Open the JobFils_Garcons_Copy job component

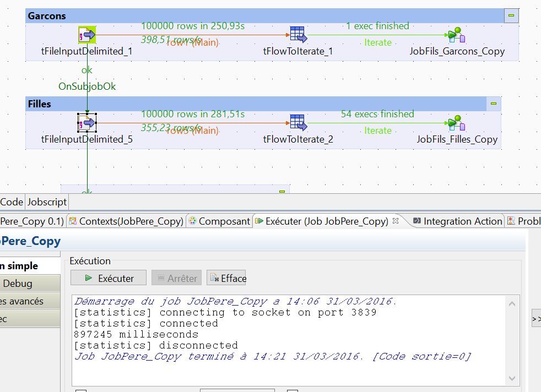pos(456,34)
